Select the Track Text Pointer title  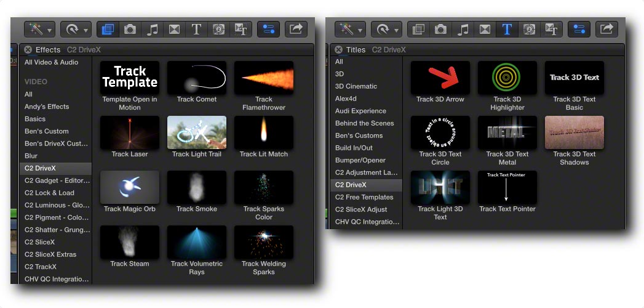(507, 187)
